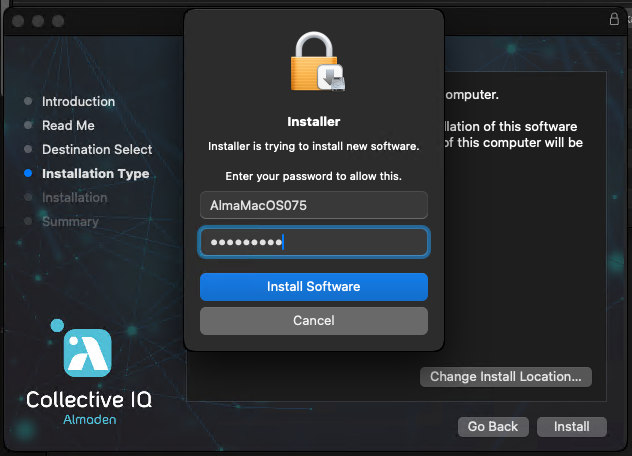Cancel the password prompt
Image resolution: width=632 pixels, height=456 pixels.
pos(314,321)
